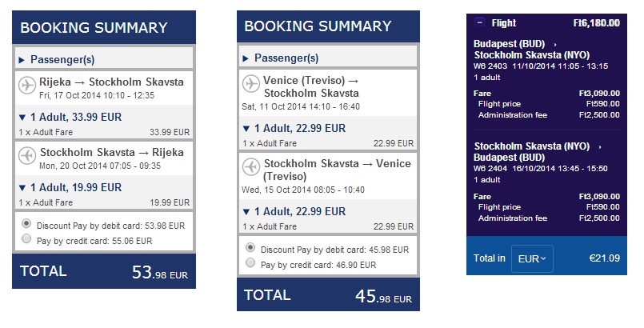Click the airplane icon beside Stockholm Skavsta → Venice (Treviso)

pyautogui.click(x=252, y=168)
